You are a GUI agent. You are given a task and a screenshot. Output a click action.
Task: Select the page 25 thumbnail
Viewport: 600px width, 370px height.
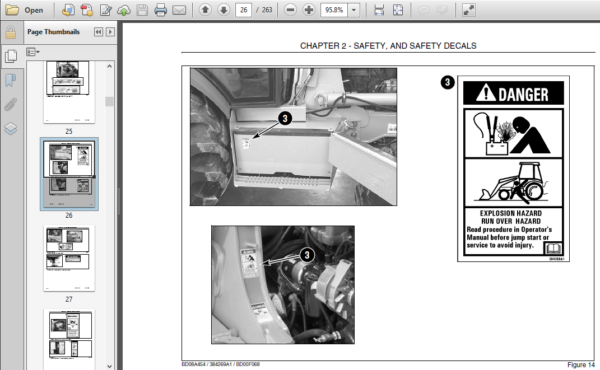[69, 92]
